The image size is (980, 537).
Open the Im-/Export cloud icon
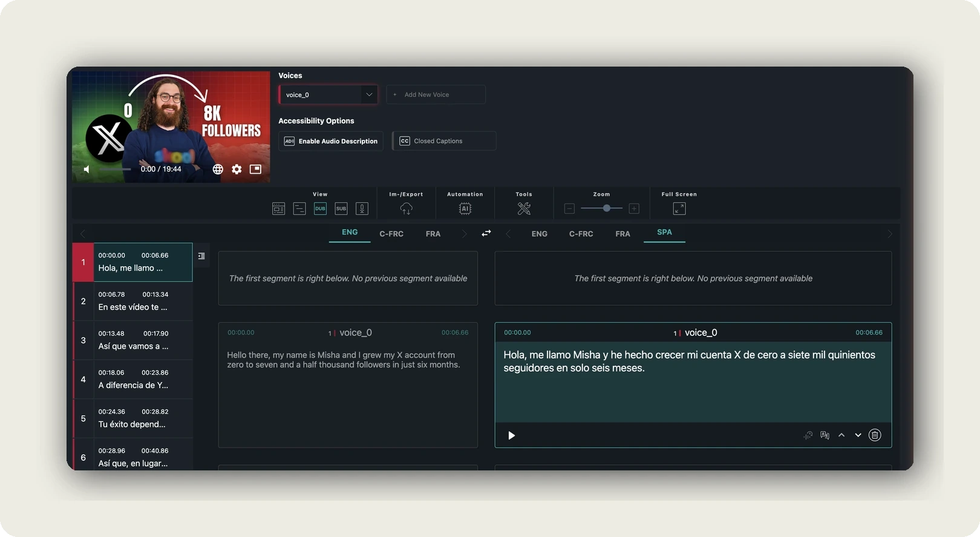406,208
